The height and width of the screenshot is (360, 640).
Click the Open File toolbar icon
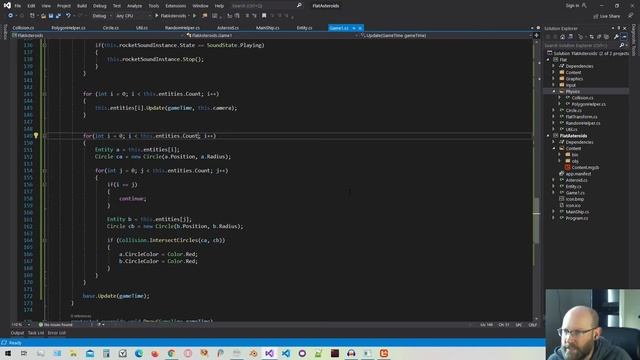[x=43, y=16]
